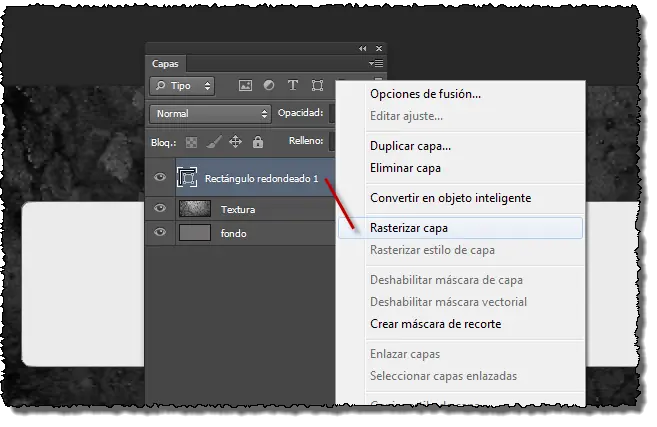The width and height of the screenshot is (657, 427).
Task: Click the fondo layer thumbnail
Action: tap(195, 233)
